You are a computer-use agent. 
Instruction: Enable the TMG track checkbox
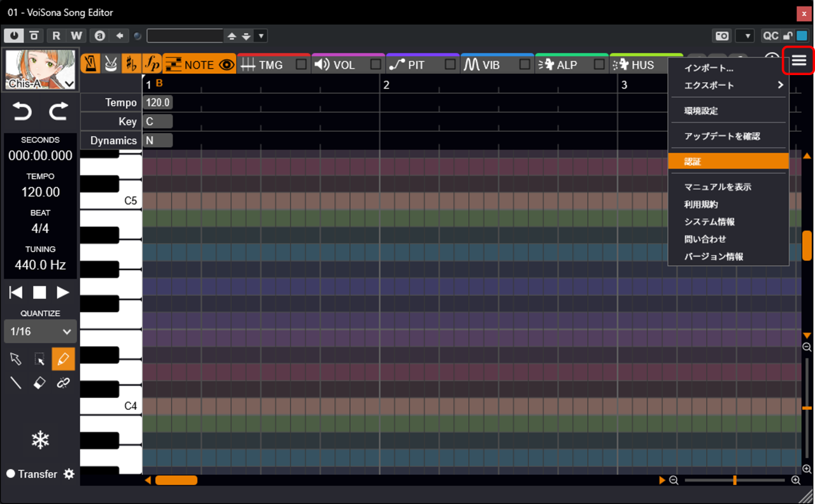click(x=301, y=64)
